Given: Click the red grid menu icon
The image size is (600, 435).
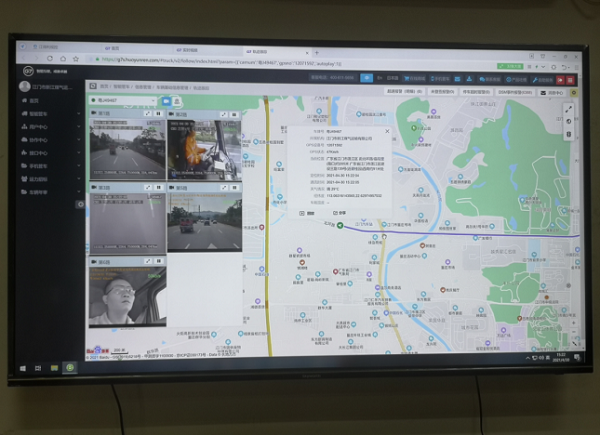Looking at the screenshot, I should (570, 80).
